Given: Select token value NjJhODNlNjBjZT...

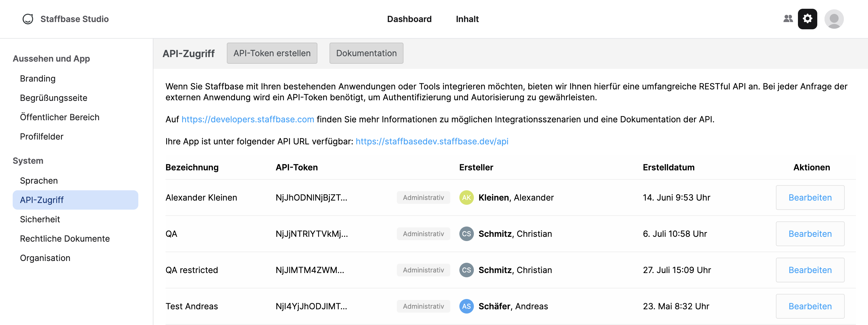Looking at the screenshot, I should (x=311, y=198).
